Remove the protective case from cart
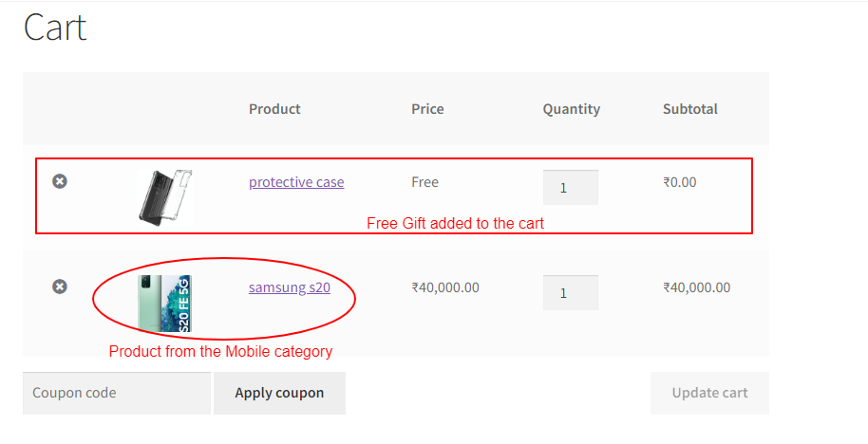 60,181
